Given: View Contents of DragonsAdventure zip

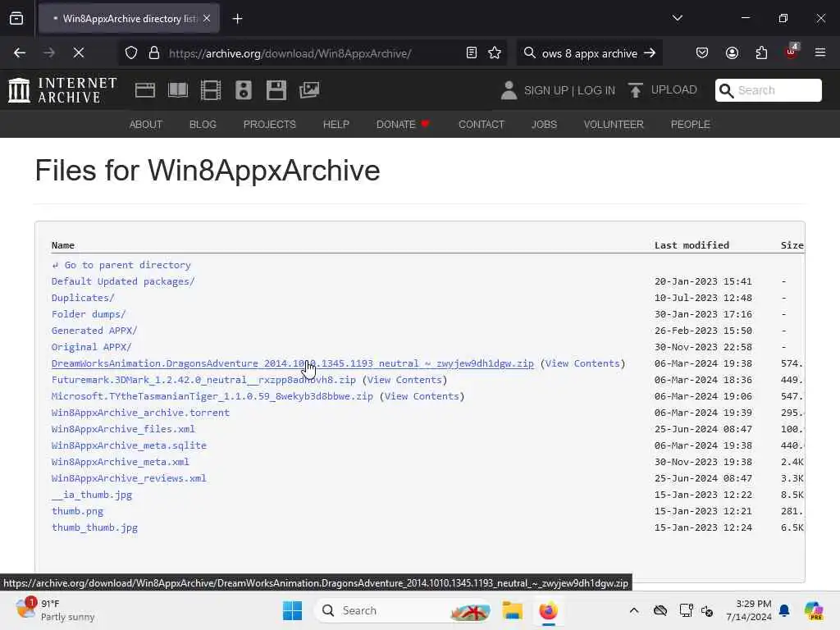Looking at the screenshot, I should click(x=582, y=363).
